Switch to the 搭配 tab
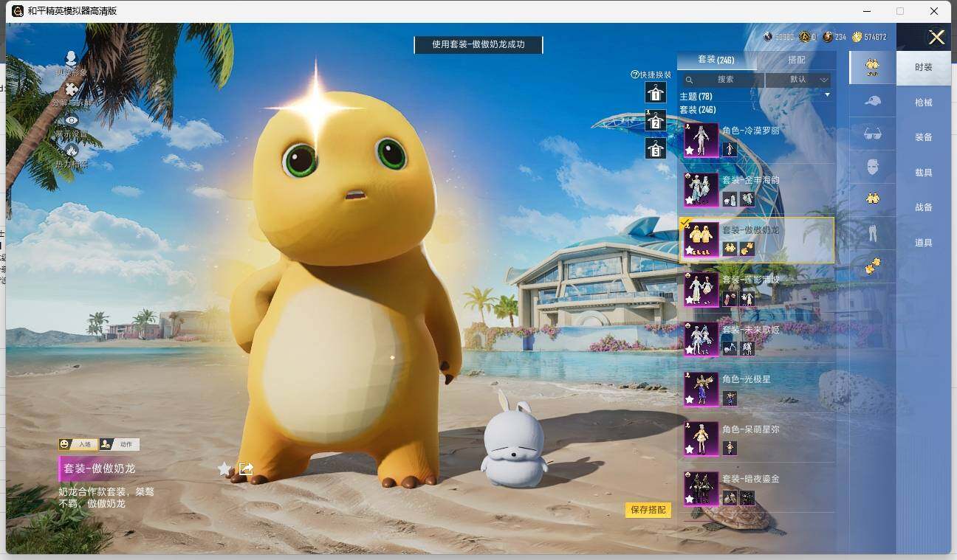 [x=797, y=60]
